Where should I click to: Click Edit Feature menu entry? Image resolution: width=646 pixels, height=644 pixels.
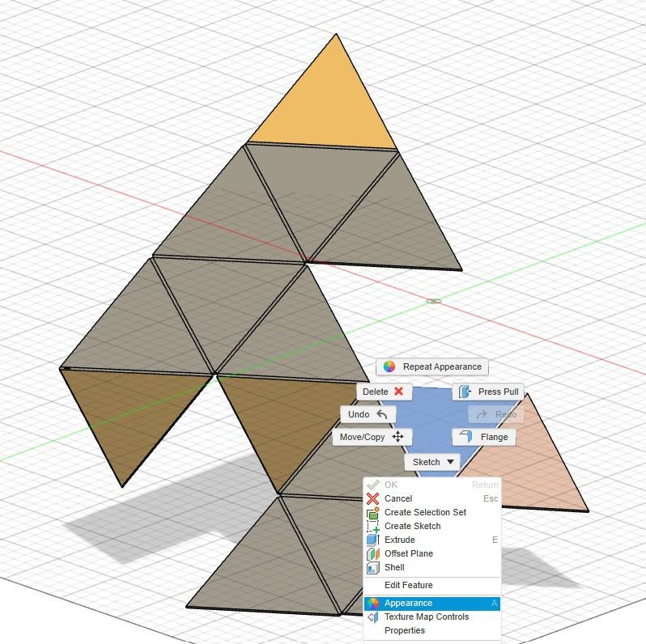[x=432, y=585]
